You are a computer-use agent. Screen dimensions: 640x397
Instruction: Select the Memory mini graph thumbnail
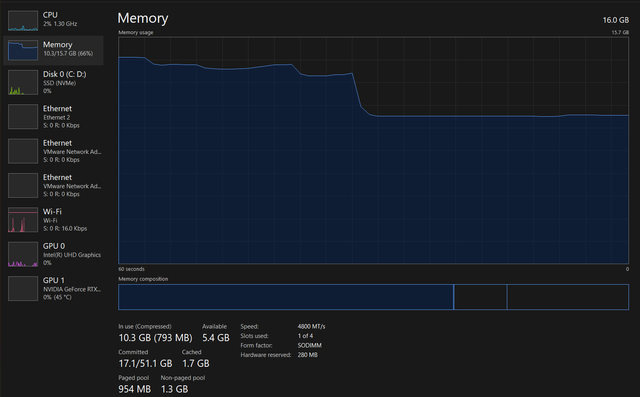[x=23, y=50]
